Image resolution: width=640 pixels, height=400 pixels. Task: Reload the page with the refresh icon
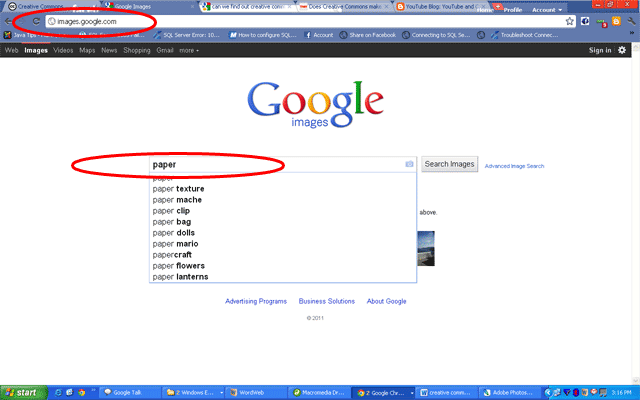(x=36, y=21)
